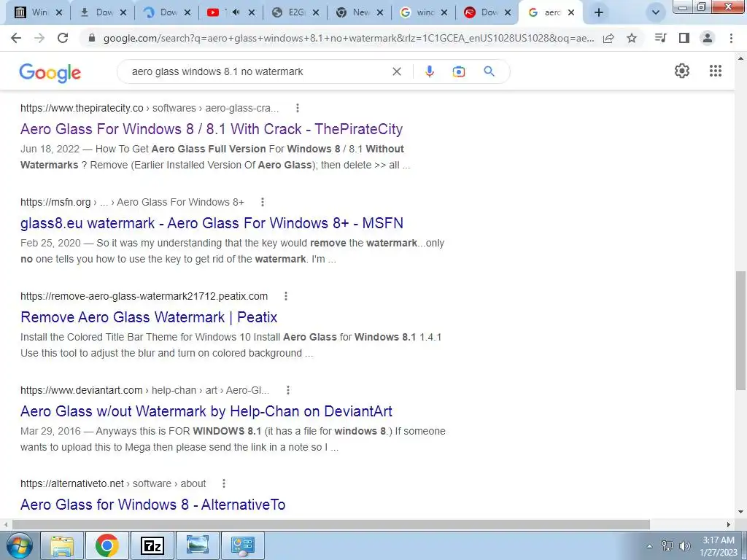Screen dimensions: 747x560
Task: Click the scroll-down arrow of vertical scrollbar
Action: tap(740, 513)
